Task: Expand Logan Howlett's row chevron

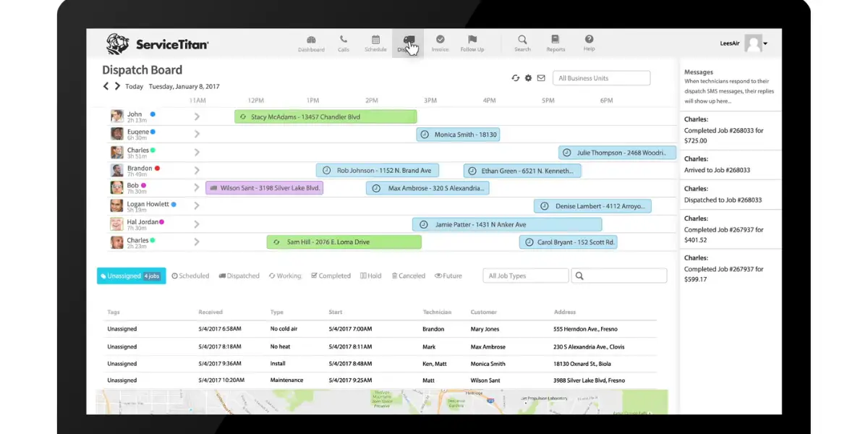Action: [197, 206]
